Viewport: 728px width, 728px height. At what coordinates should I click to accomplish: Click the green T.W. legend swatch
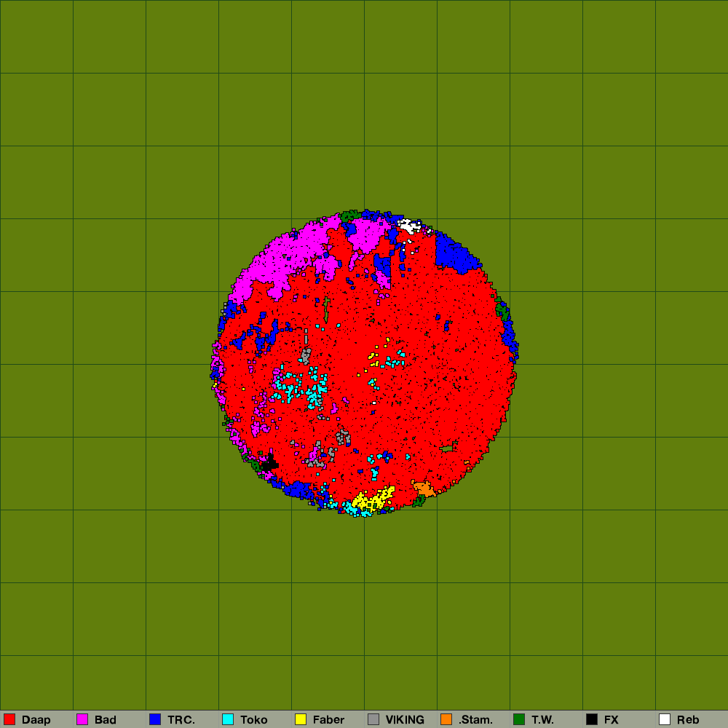(x=519, y=719)
